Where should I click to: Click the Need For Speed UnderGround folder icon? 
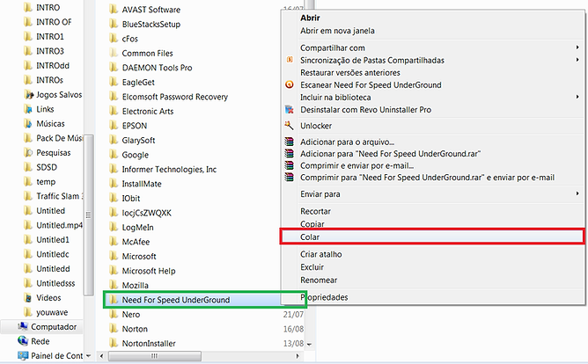pyautogui.click(x=114, y=300)
